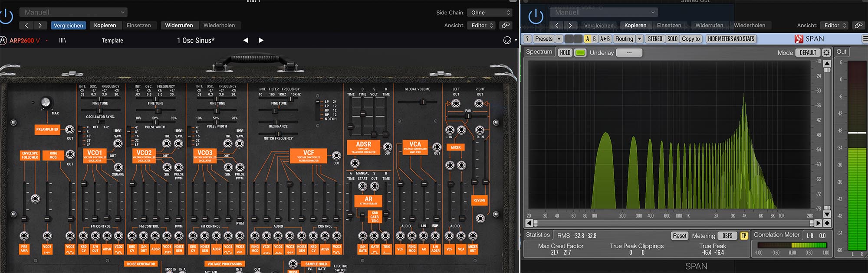The width and height of the screenshot is (868, 273).
Task: Open the Manuell preset dropdown in ARP2600 window
Action: (74, 12)
